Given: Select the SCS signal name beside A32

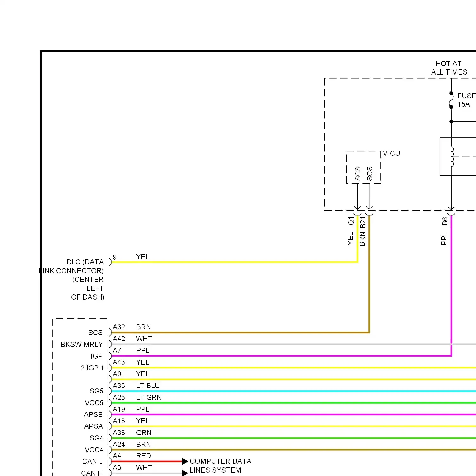Looking at the screenshot, I should (x=96, y=333).
